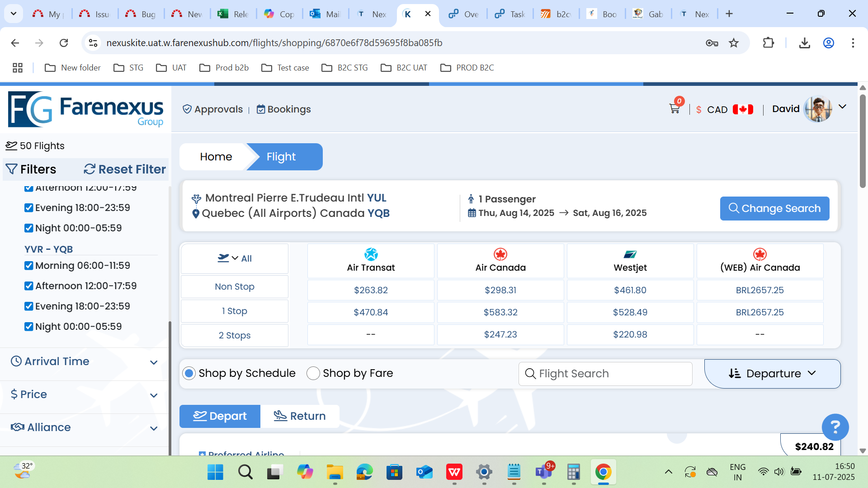Open File Explorer from the taskbar

pos(335,472)
